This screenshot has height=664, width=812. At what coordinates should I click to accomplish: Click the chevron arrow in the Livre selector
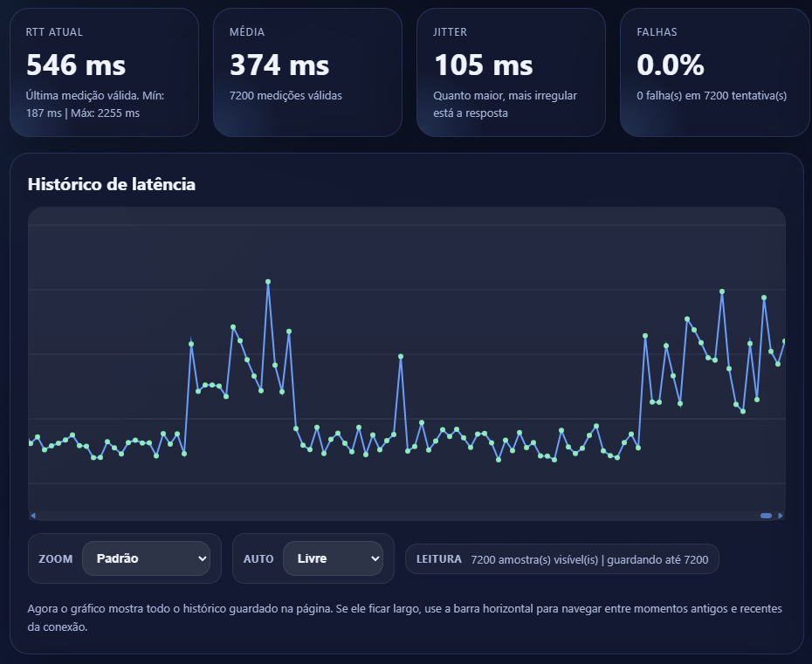375,558
